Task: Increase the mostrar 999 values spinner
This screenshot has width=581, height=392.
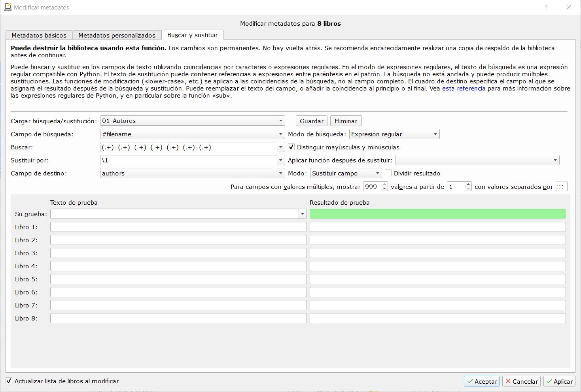Action: 384,184
